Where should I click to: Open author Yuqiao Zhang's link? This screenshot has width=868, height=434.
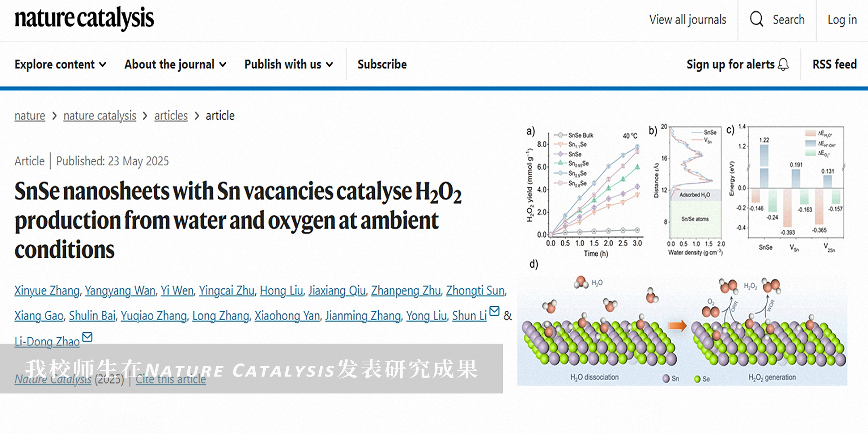tap(154, 316)
